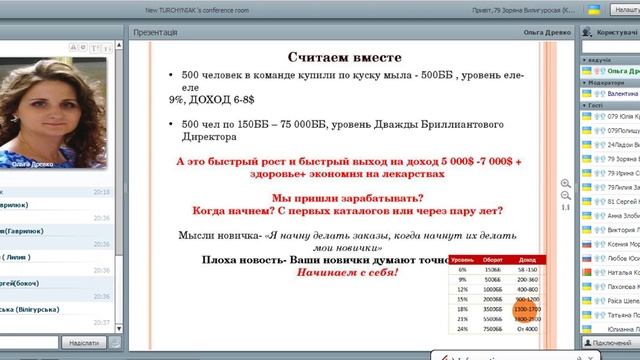Screen dimensions: 640x360
Task: Collapse the ведучі group
Action: tap(584, 60)
